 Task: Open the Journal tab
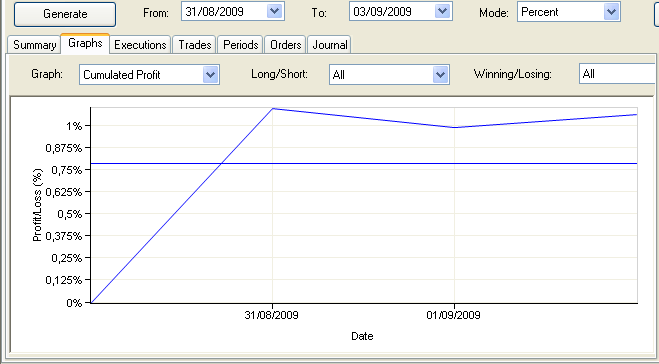click(330, 45)
